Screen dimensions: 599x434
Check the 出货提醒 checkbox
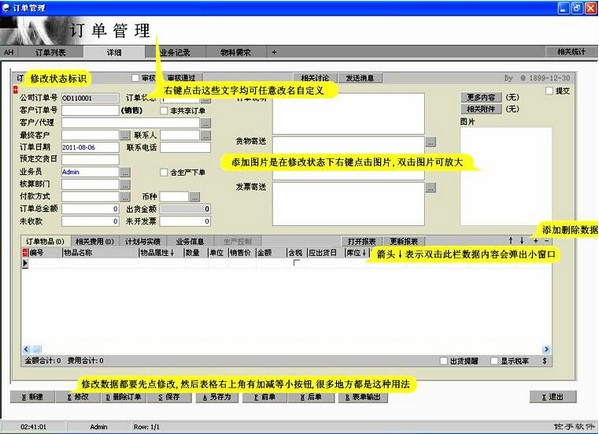click(444, 361)
